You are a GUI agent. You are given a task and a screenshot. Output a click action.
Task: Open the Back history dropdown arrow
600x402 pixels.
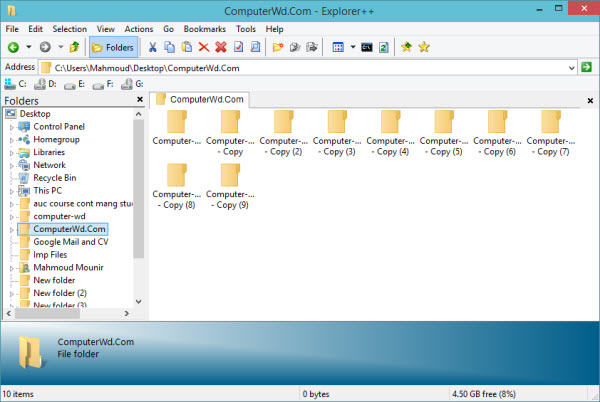coord(29,47)
